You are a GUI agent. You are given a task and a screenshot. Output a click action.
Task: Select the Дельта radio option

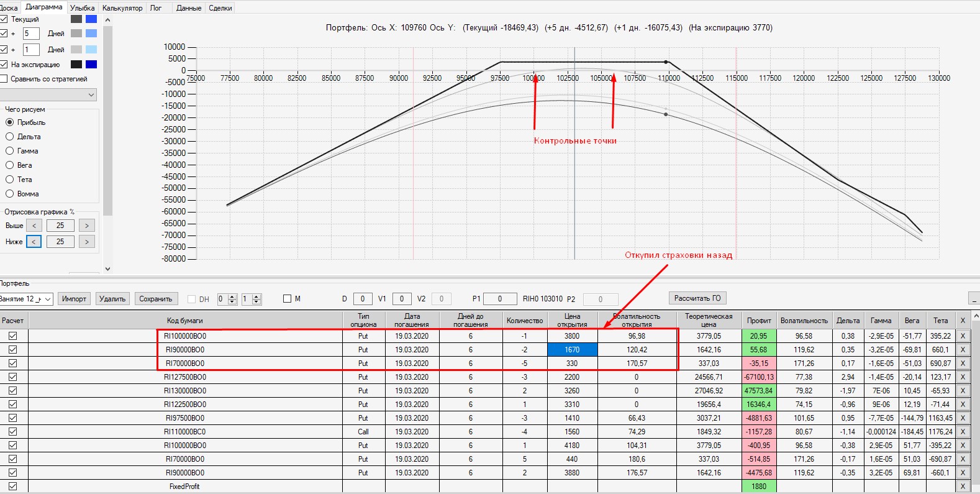9,137
